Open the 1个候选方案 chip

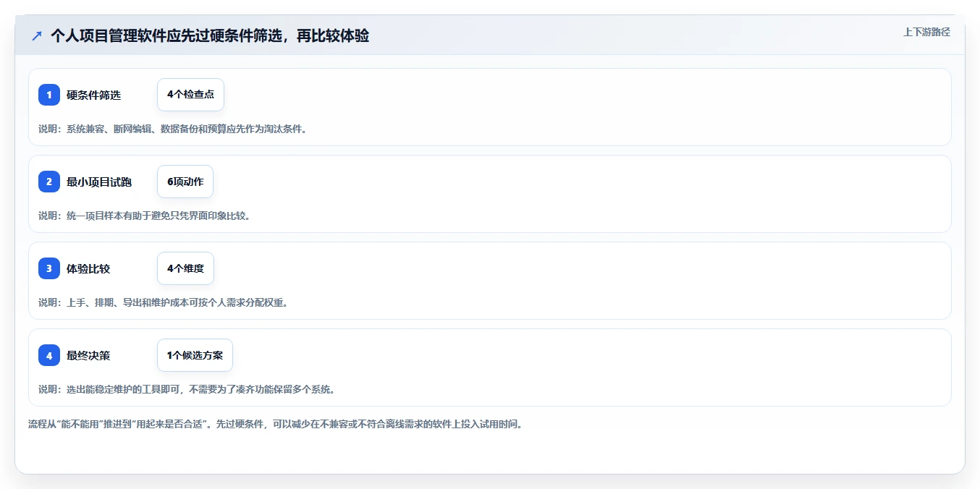[195, 355]
